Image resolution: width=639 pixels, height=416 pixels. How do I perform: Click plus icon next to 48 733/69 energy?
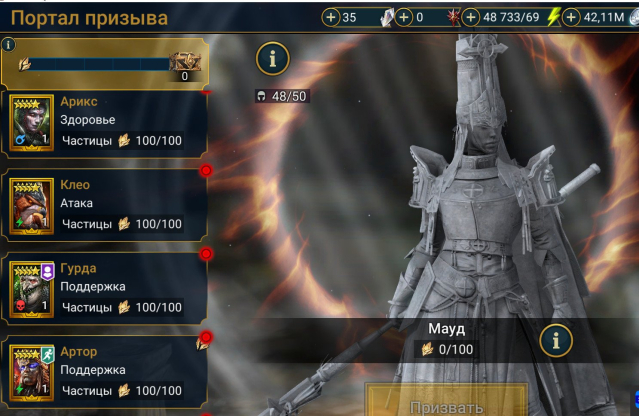tap(471, 18)
